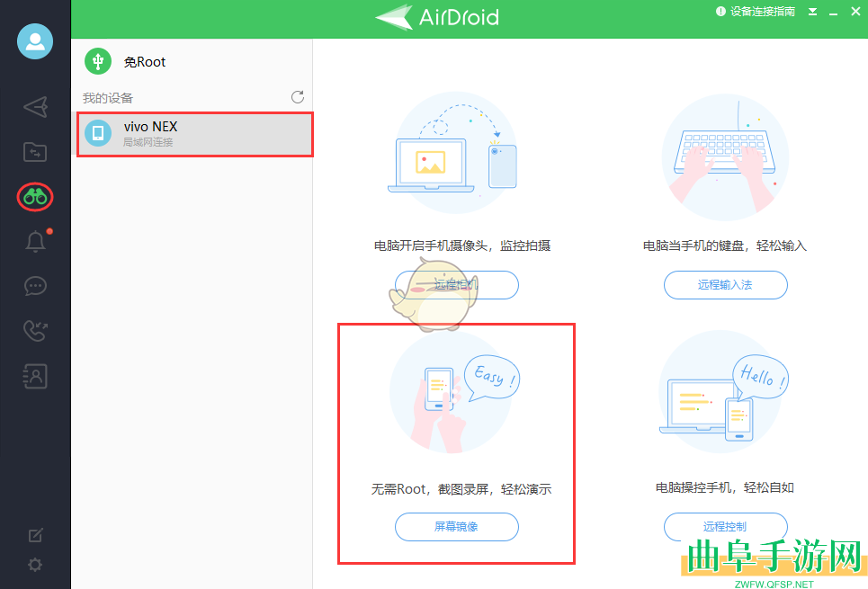
Task: Click the 远程相机 remote camera button
Action: pos(457,285)
